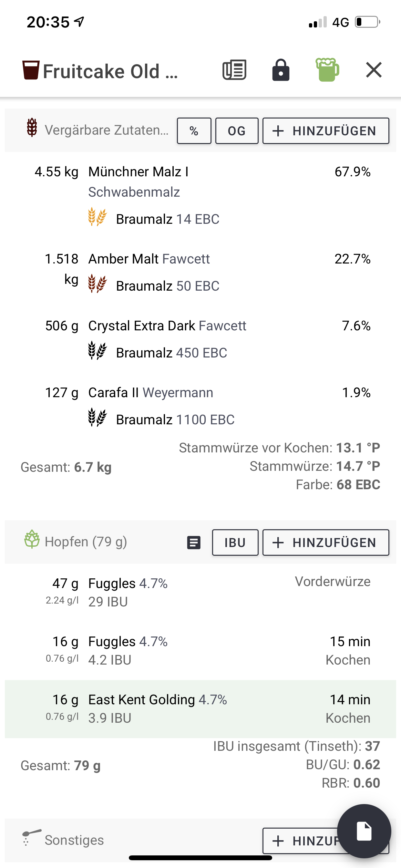401x868 pixels.
Task: Tap the floating document button
Action: pos(364,831)
